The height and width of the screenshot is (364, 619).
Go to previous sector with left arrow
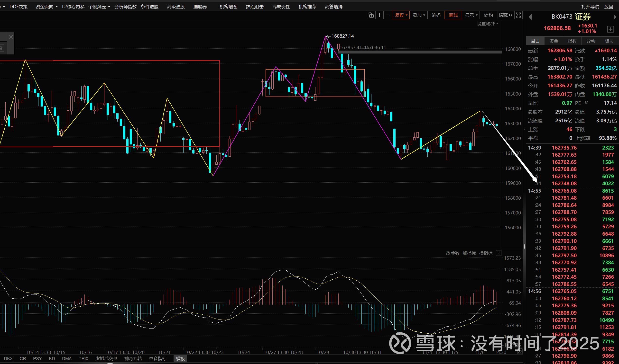tap(530, 17)
